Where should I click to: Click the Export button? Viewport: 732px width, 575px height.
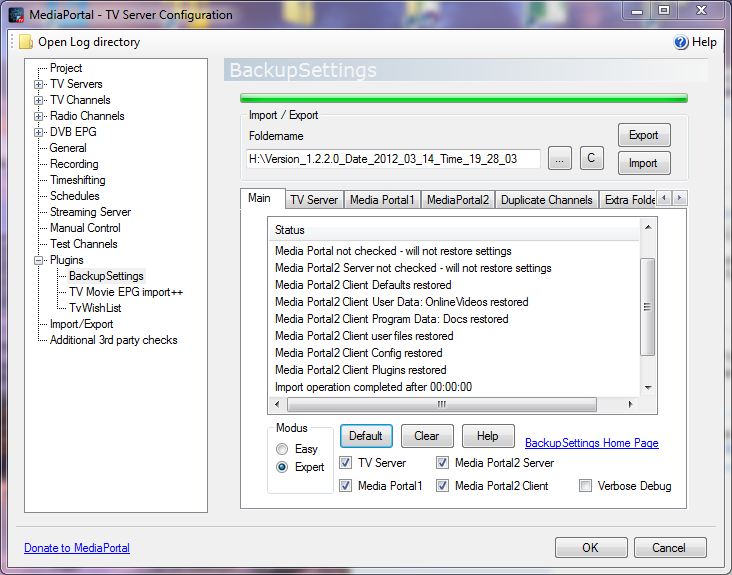[644, 135]
